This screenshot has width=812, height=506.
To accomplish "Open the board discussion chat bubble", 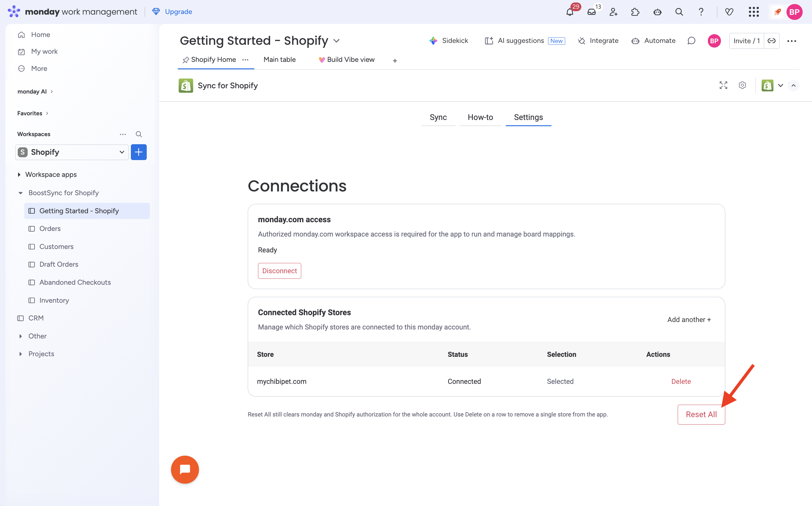I will coord(691,41).
